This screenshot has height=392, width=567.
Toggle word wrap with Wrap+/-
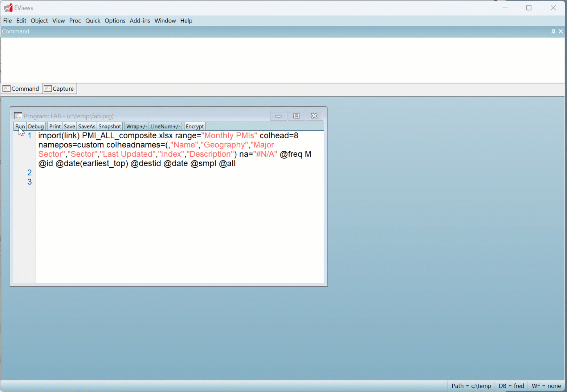(x=136, y=126)
